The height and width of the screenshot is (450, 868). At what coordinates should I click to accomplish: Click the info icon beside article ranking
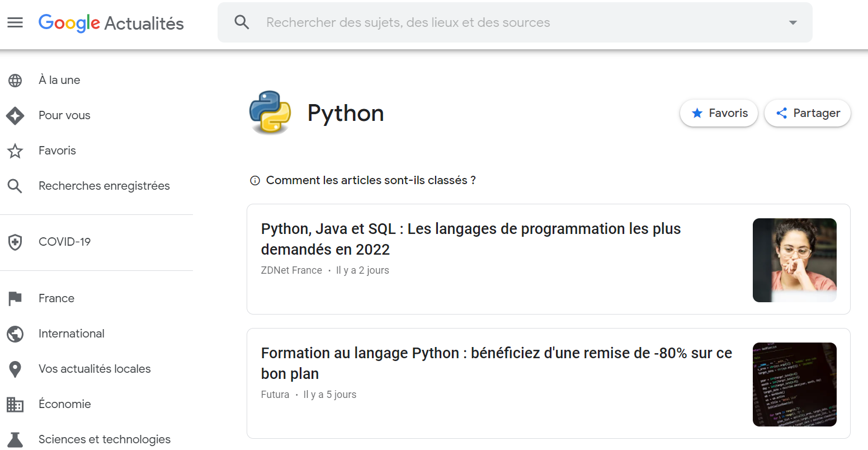click(x=255, y=181)
